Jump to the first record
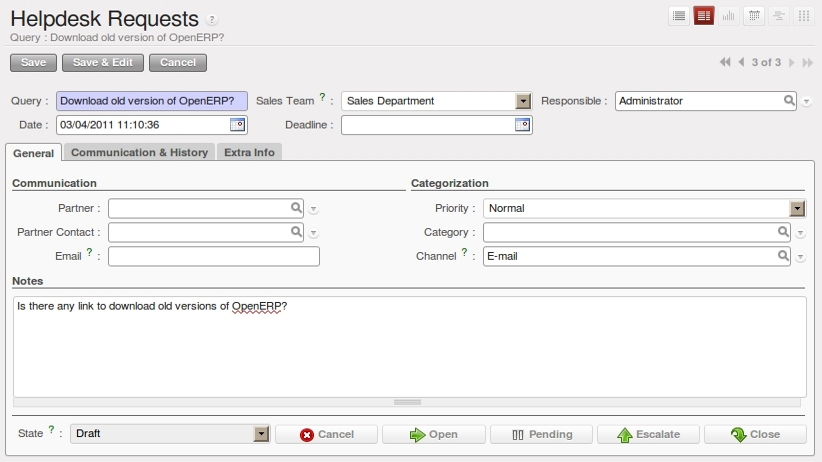This screenshot has height=462, width=822. pos(724,63)
